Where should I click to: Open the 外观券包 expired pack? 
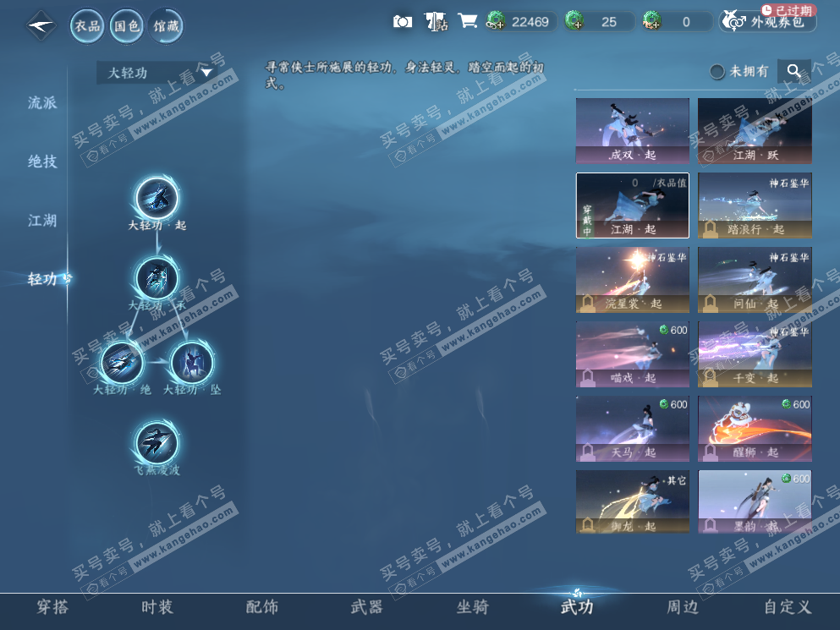(768, 21)
